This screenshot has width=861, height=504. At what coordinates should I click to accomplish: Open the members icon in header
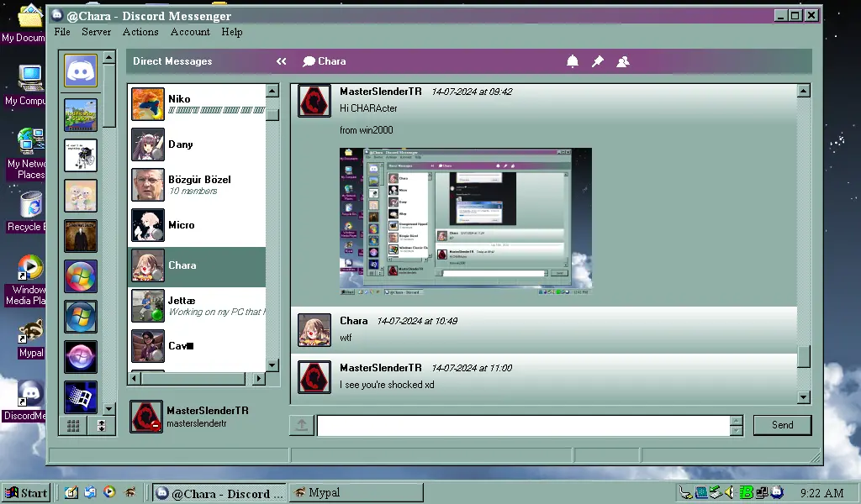tap(623, 61)
